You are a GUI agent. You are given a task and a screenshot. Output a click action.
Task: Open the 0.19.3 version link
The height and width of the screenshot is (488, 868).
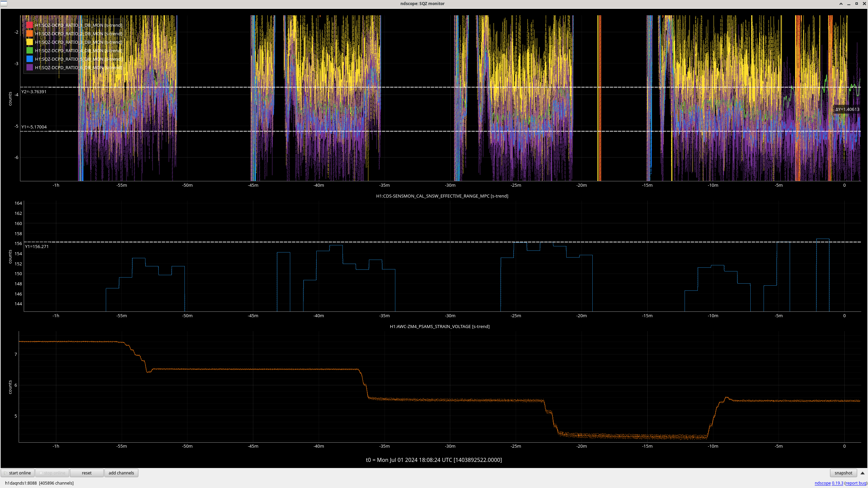[x=837, y=483]
